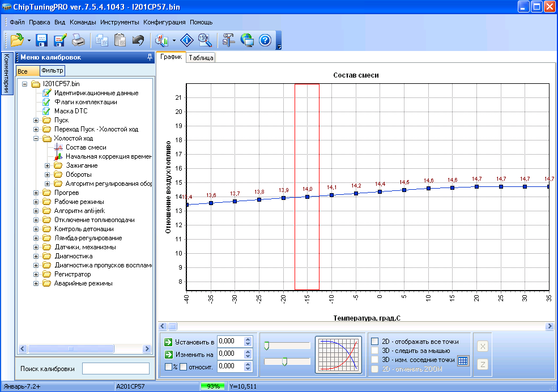Collapse the 'Холостой ход' tree folder
Viewport: 558px width, 392px height.
(x=36, y=138)
